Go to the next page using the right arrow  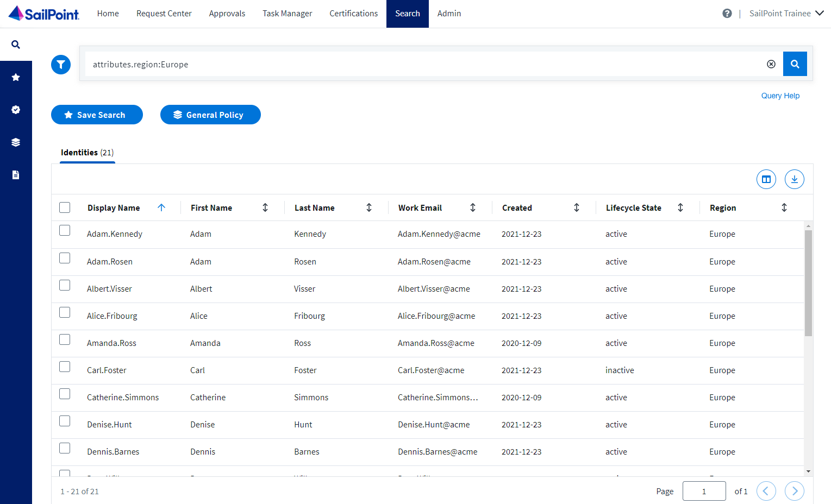tap(794, 490)
